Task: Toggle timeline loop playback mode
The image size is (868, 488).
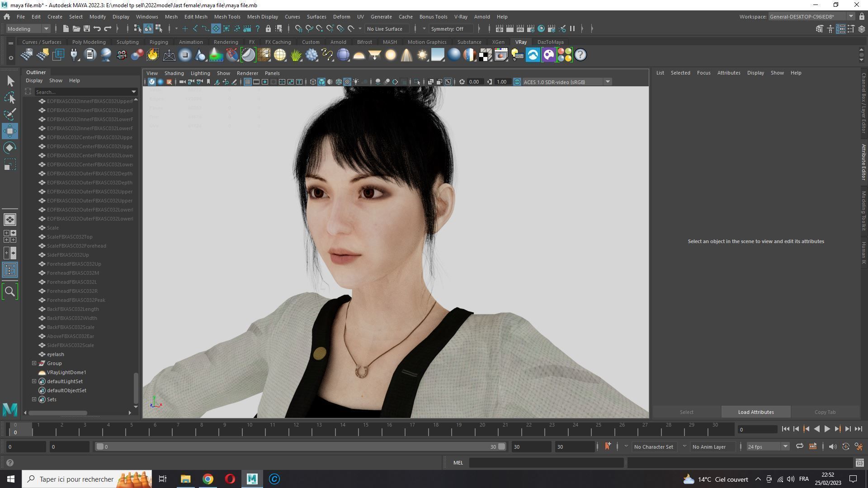Action: 799,447
